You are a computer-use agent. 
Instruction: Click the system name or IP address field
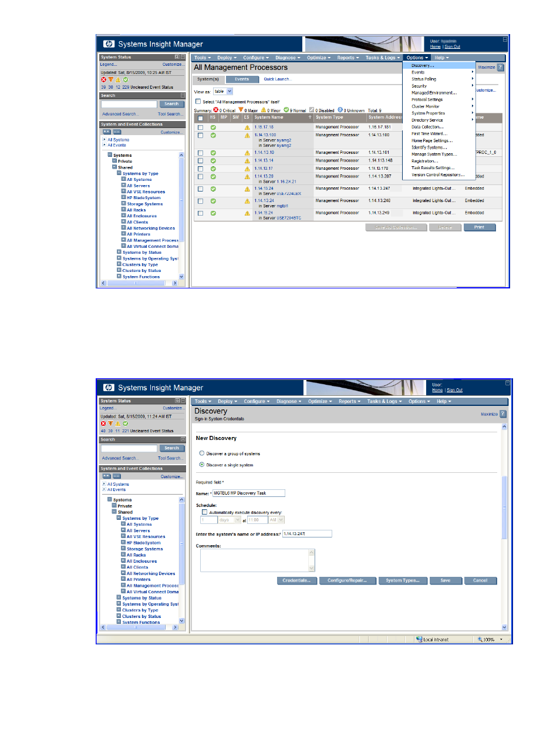click(307, 534)
